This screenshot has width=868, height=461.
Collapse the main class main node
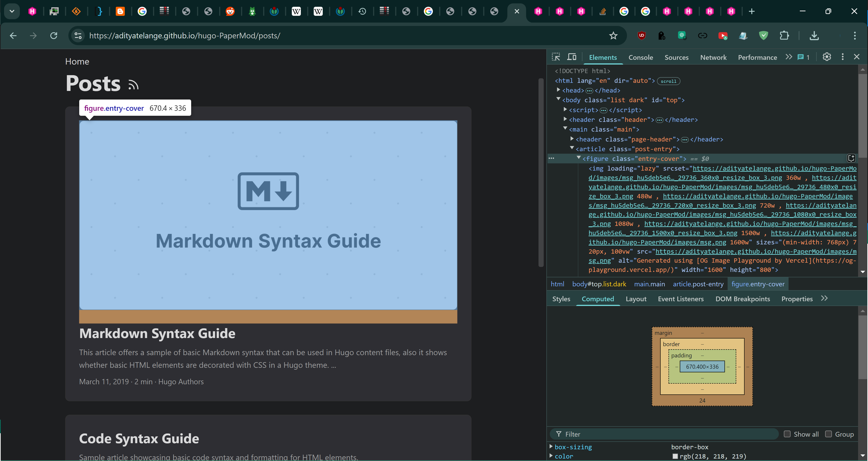pyautogui.click(x=565, y=128)
